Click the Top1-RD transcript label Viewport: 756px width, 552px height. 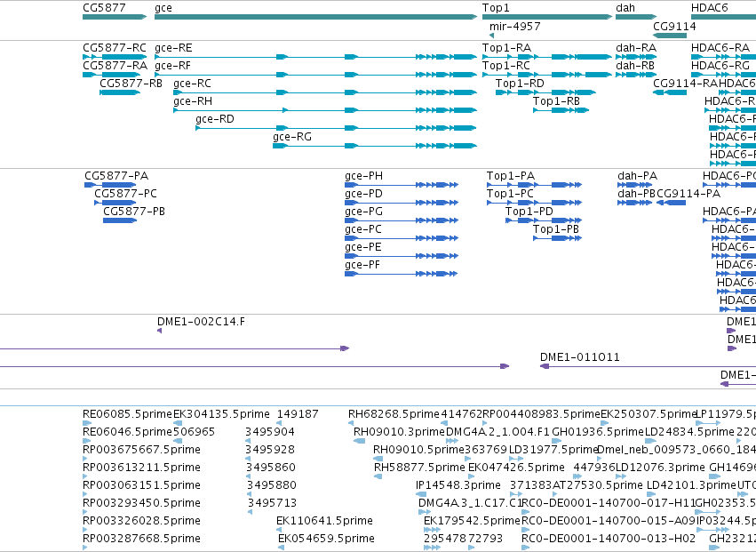[520, 84]
